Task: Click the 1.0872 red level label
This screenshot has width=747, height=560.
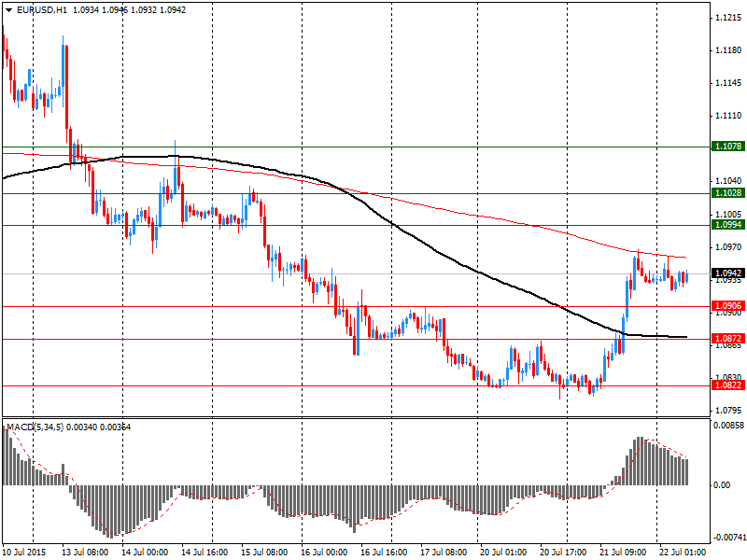Action: [x=728, y=338]
